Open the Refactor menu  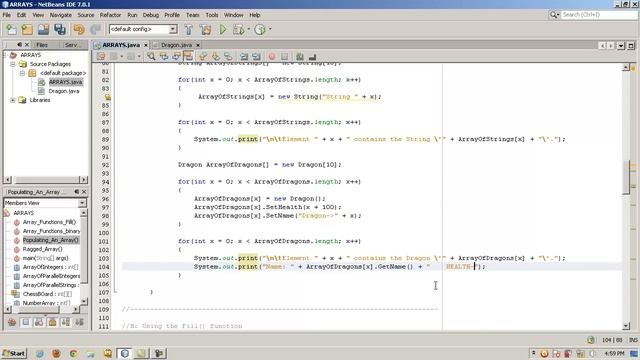point(110,15)
